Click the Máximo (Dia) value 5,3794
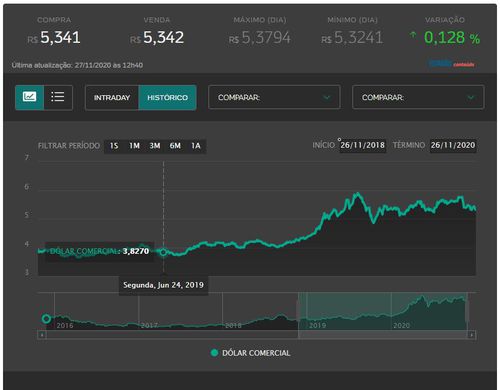 click(266, 38)
